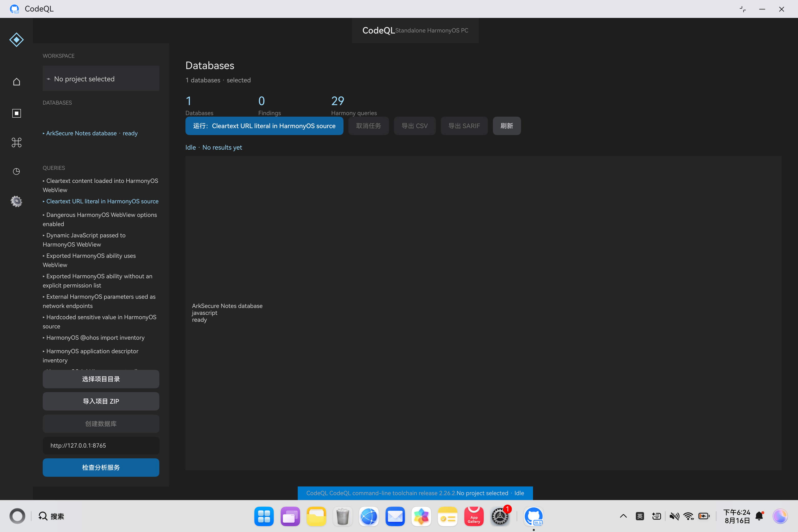The image size is (798, 532).
Task: Select 'External HarmonyOS parameters used as network endpoints'
Action: 99,301
